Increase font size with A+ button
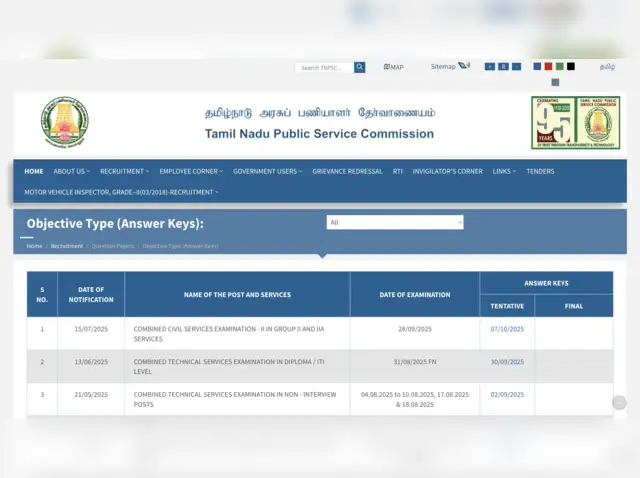 490,67
